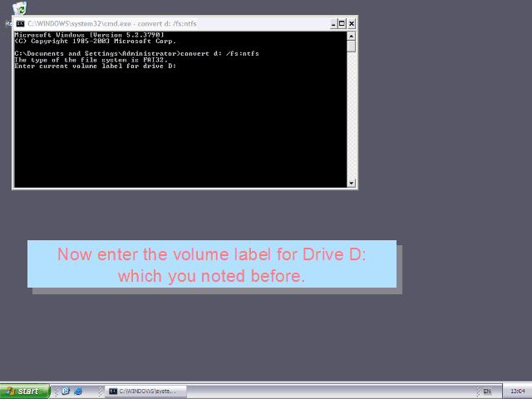The image size is (532, 399).
Task: Click the Internet Explorer quick launch icon
Action: [x=78, y=391]
